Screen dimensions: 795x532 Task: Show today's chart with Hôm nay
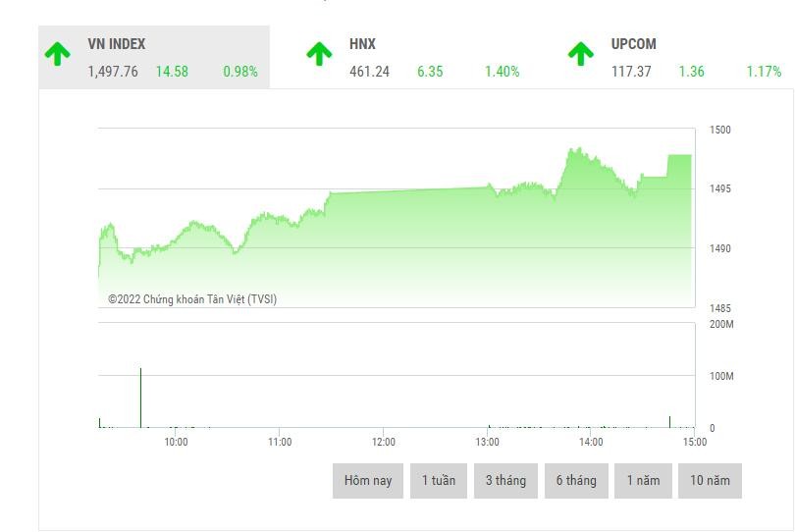tap(367, 481)
